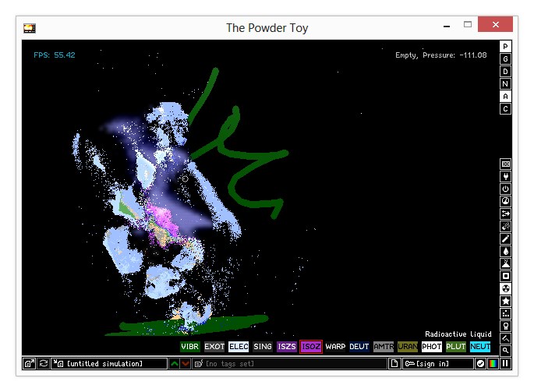Open the Liquids droplet icon menu
The height and width of the screenshot is (392, 534).
click(506, 252)
